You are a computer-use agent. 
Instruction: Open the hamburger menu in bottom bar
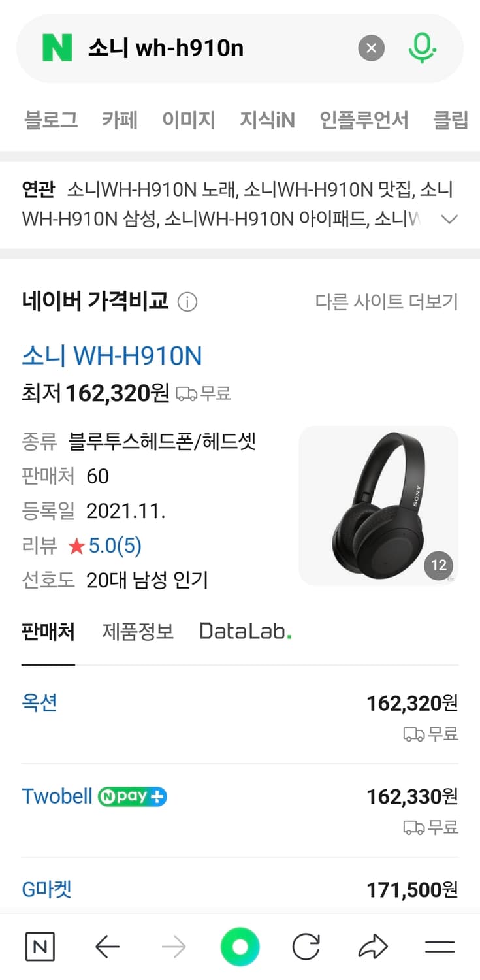pyautogui.click(x=440, y=947)
